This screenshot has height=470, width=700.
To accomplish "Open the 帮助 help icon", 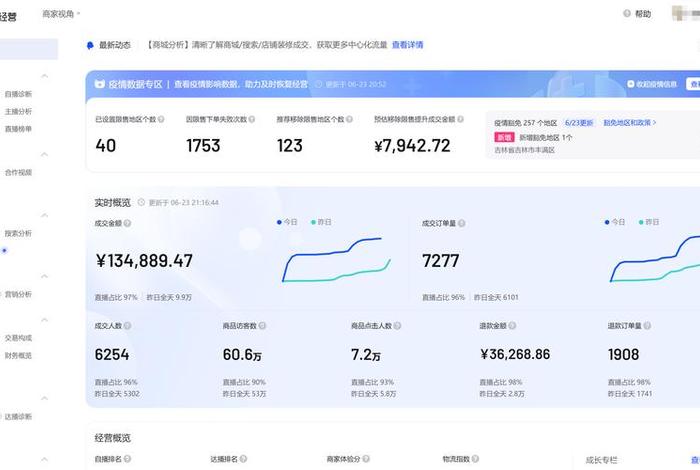I will 627,14.
